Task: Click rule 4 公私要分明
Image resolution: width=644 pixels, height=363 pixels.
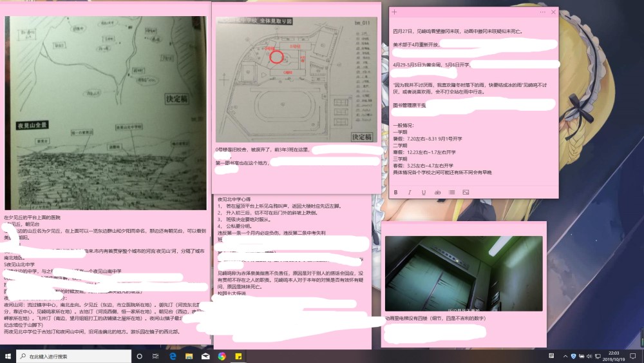Action: [234, 226]
